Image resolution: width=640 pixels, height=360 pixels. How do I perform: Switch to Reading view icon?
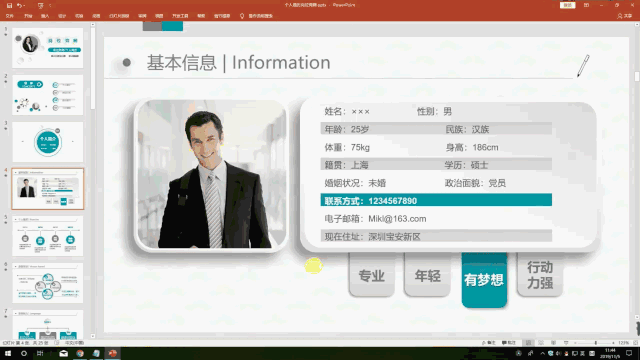[x=553, y=343]
